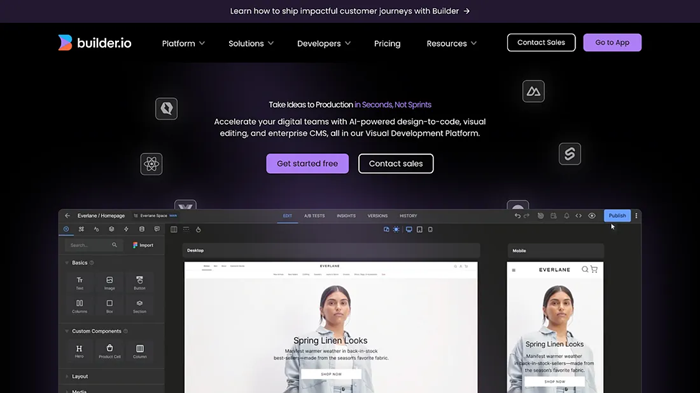This screenshot has height=393, width=700.
Task: Open the code view icon
Action: click(579, 216)
